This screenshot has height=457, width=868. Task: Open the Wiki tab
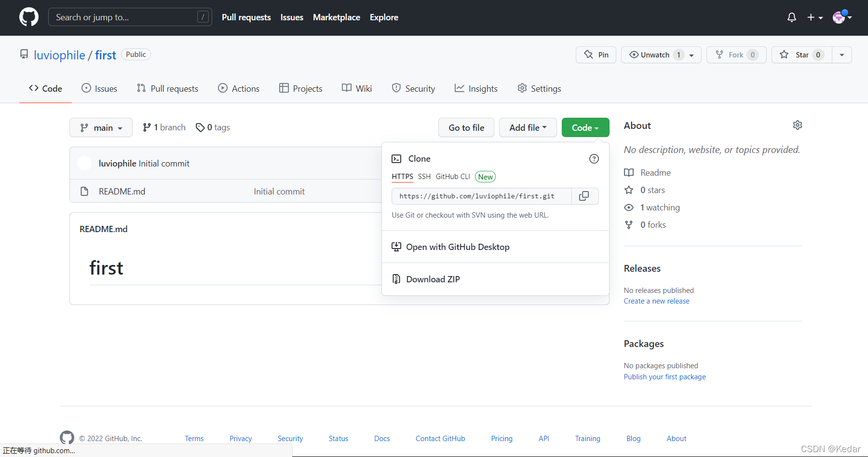coord(357,89)
